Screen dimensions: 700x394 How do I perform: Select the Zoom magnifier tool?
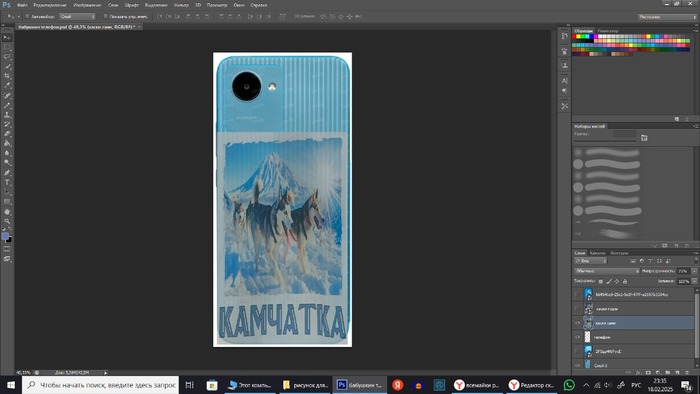(7, 221)
